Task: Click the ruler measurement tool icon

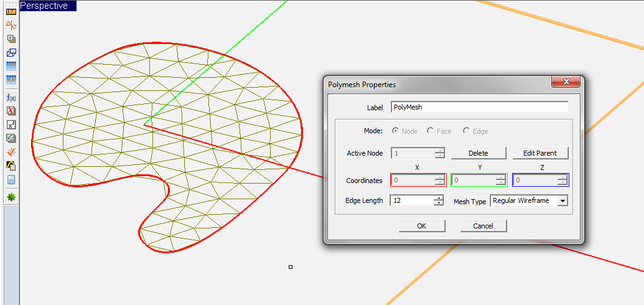Action: tap(11, 11)
